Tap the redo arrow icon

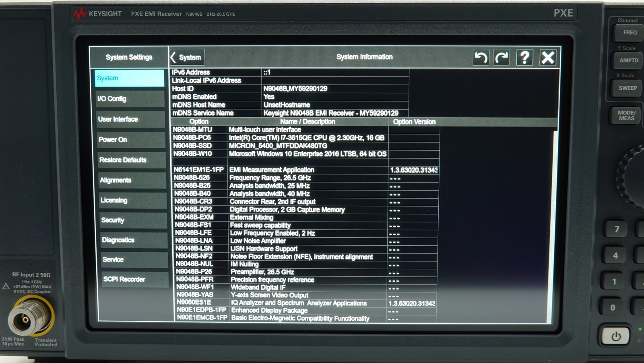click(x=502, y=58)
